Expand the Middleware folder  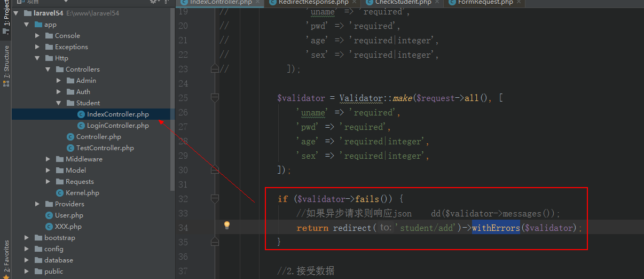[48, 159]
